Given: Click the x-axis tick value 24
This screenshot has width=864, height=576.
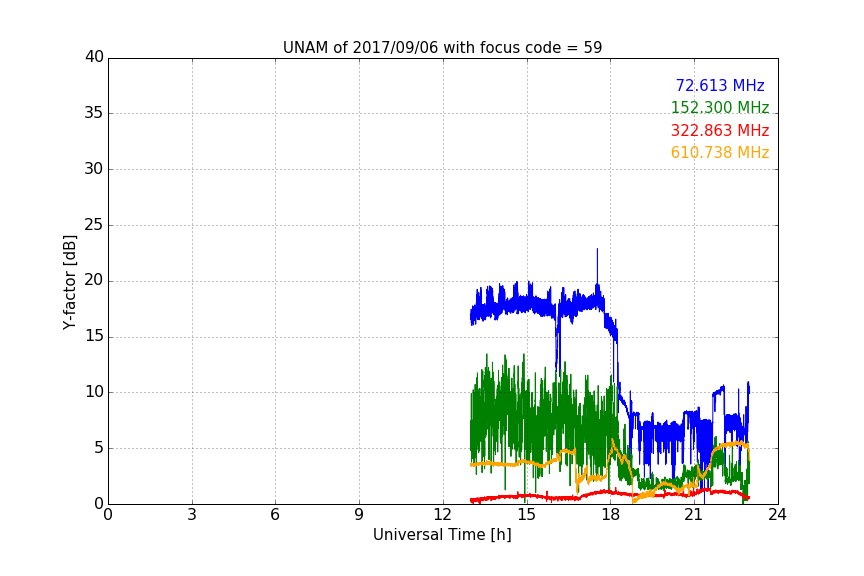Looking at the screenshot, I should point(778,515).
